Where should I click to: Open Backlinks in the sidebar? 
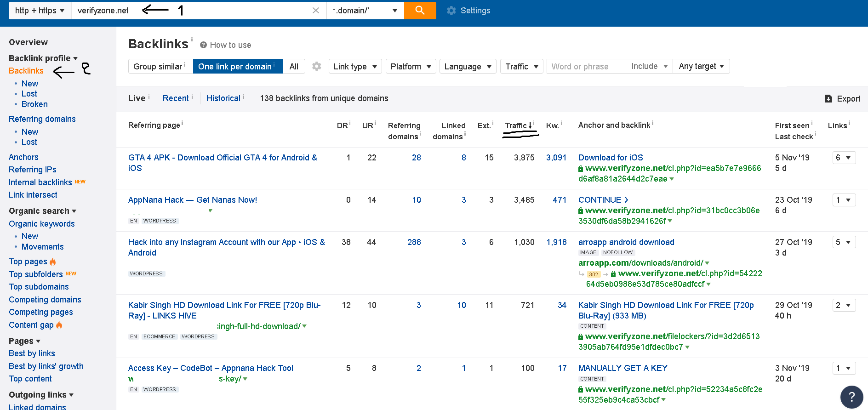pyautogui.click(x=26, y=71)
